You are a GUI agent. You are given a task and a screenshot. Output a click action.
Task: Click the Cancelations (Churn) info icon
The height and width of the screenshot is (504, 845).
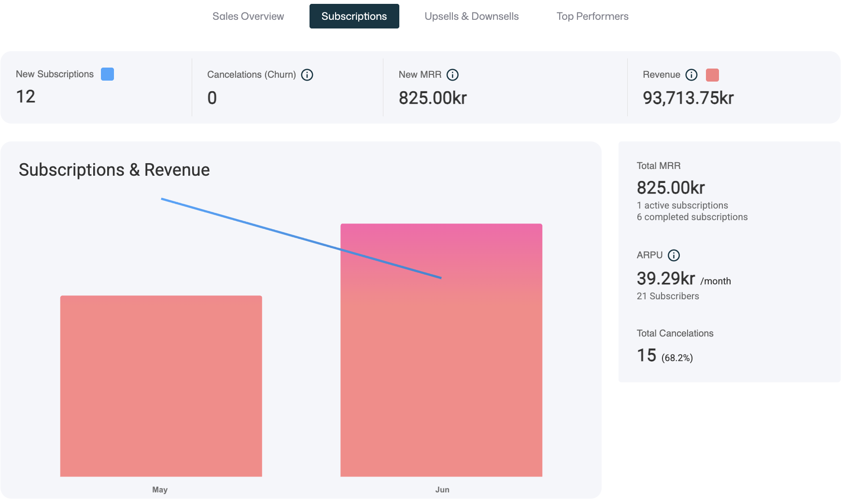pos(307,75)
